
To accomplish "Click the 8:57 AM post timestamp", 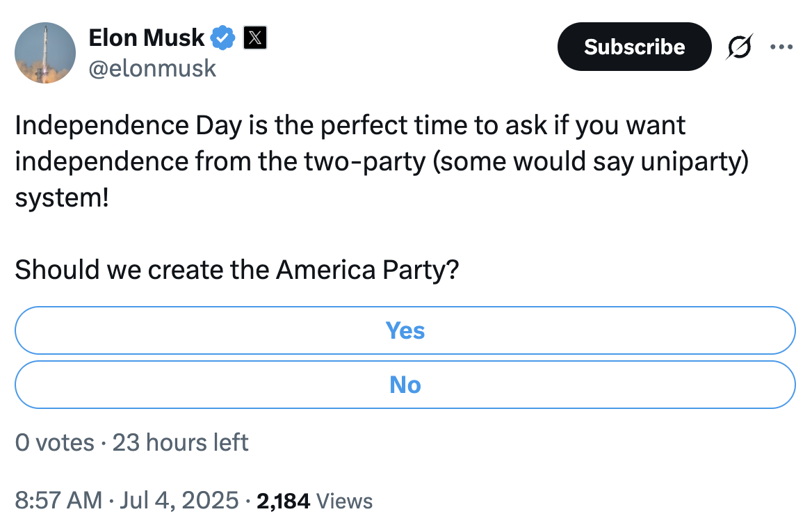I will [58, 501].
